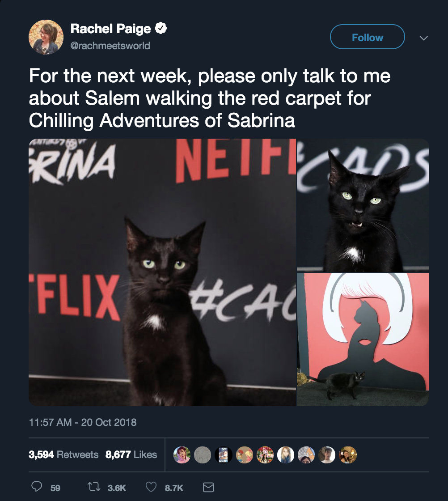View the 3,594 Retweets list

63,454
